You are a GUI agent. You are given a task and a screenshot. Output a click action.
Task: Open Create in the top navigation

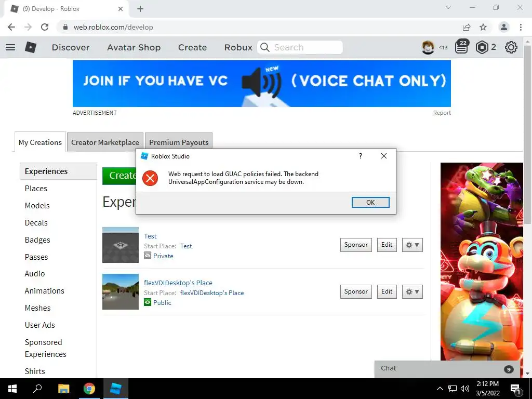(192, 47)
